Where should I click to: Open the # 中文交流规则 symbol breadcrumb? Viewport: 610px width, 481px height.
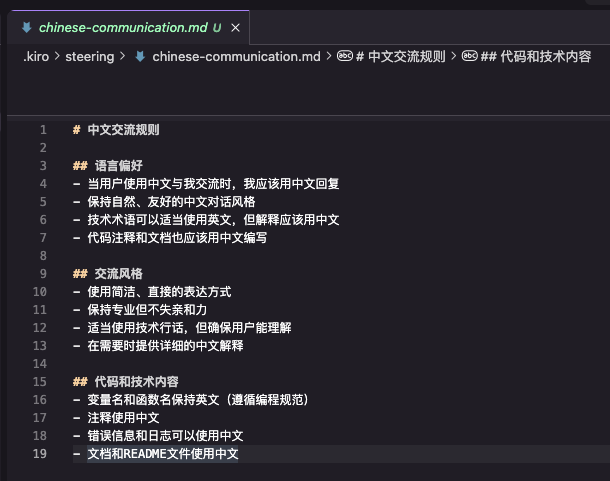[400, 57]
